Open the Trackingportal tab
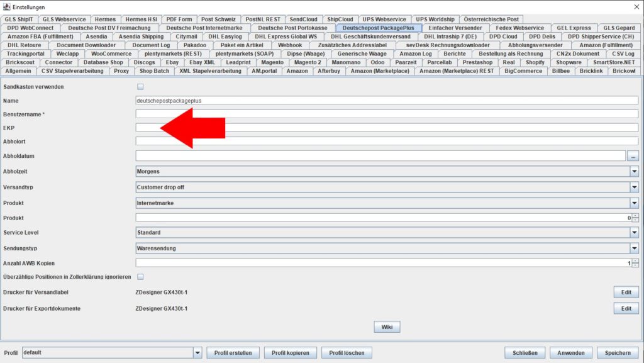The image size is (644, 363). (x=25, y=54)
